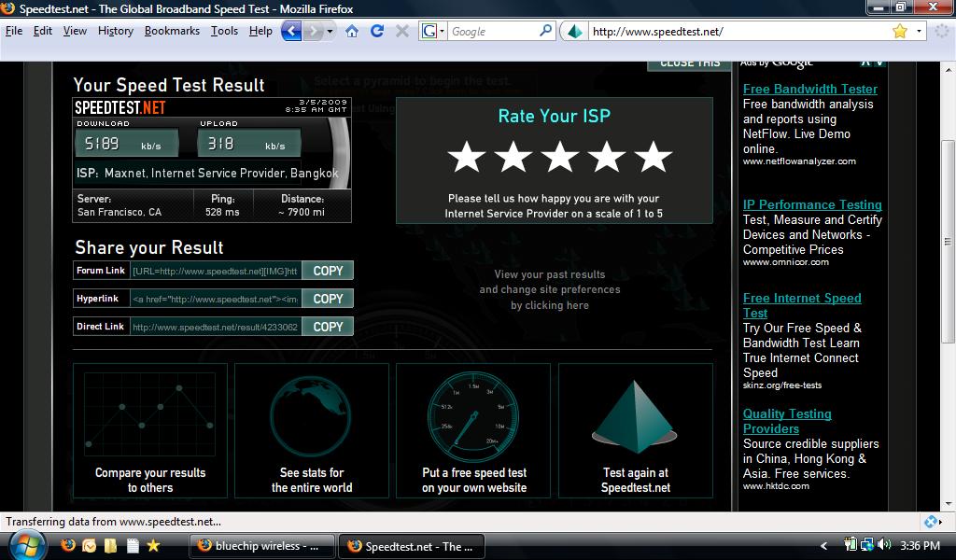Click the Stop loading X icon
The height and width of the screenshot is (560, 956).
(401, 31)
